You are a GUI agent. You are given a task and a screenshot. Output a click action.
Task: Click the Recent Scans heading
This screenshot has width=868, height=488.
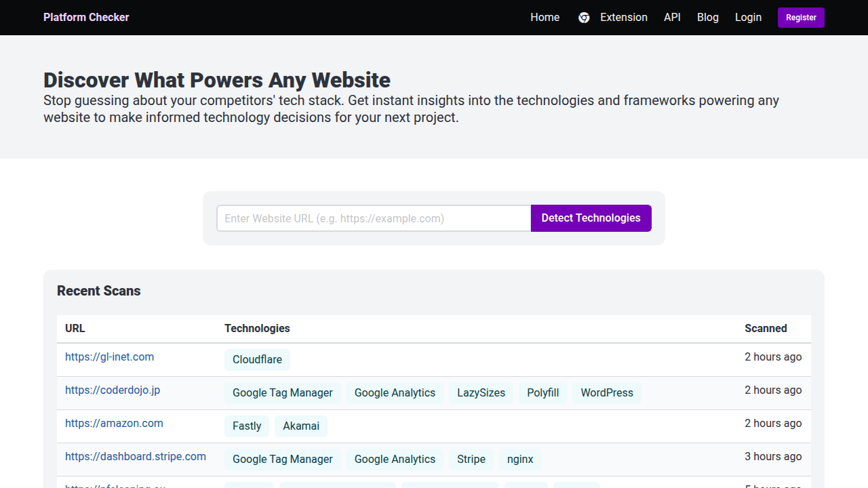(99, 291)
